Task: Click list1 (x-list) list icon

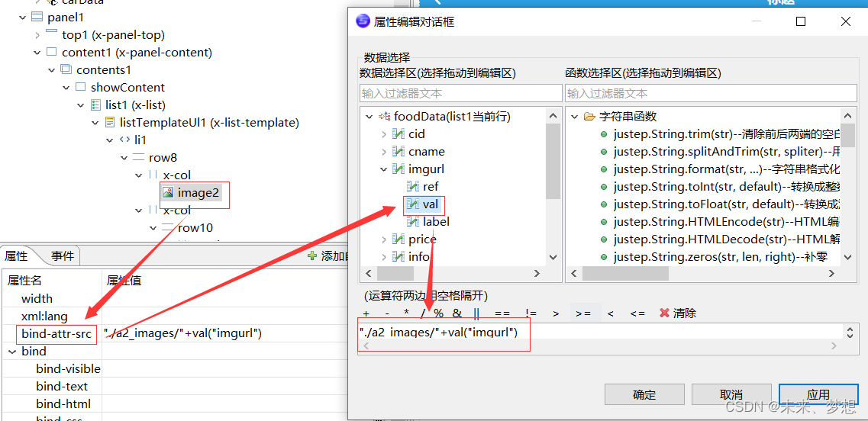Action: [x=95, y=104]
